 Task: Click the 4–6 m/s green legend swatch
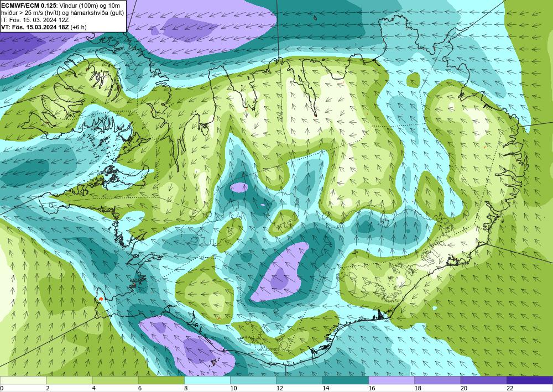[116, 380]
